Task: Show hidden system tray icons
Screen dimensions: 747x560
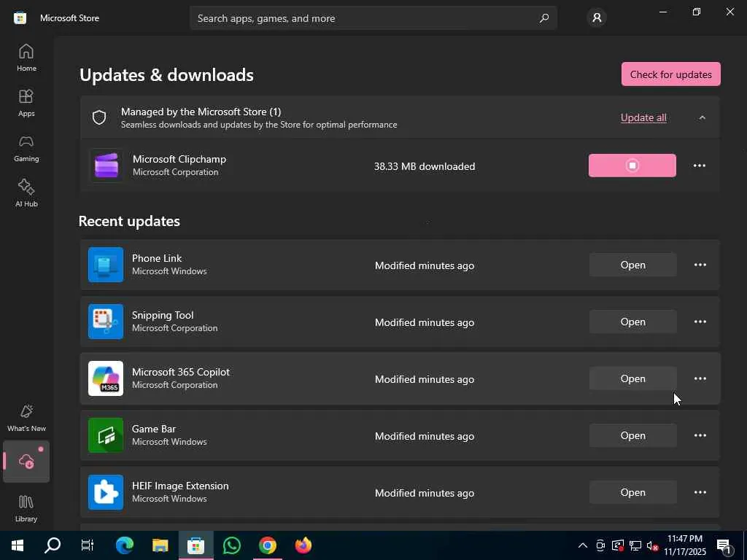Action: (583, 545)
